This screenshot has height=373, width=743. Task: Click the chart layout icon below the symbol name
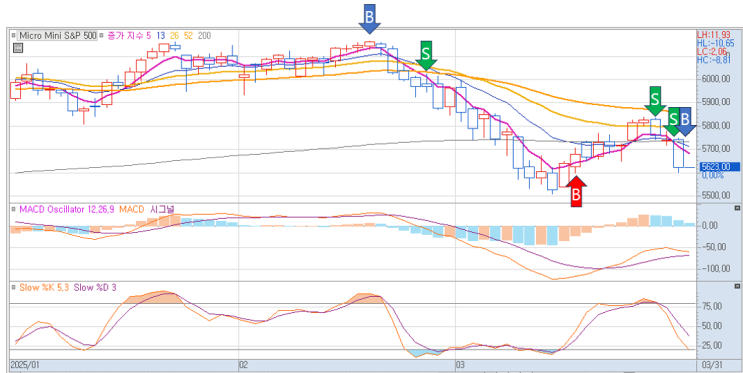coord(18,47)
